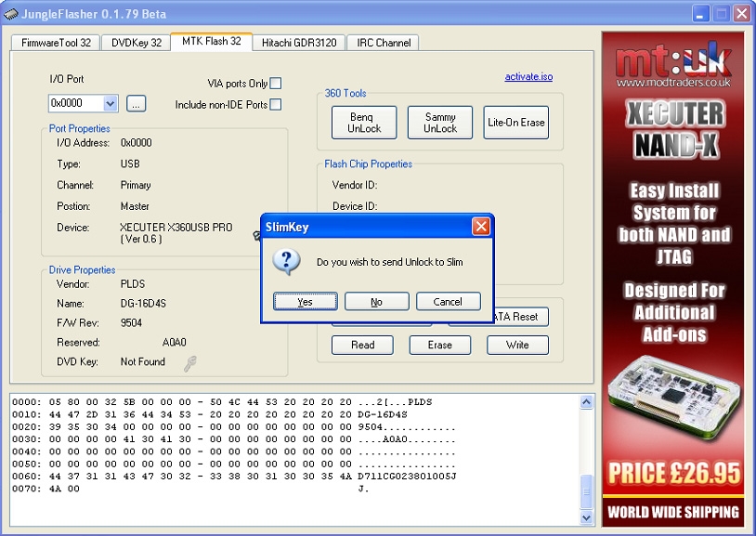Screen dimensions: 756x536
Task: Choose No in SlimKey dialog
Action: (x=376, y=302)
